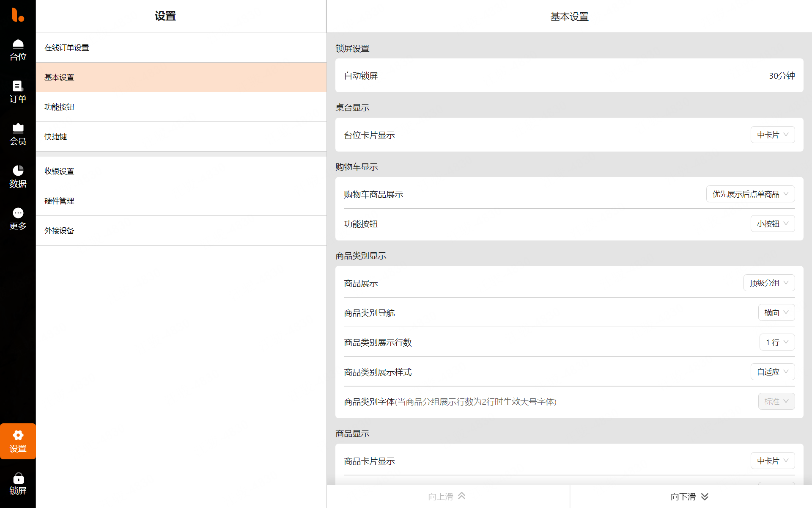The width and height of the screenshot is (812, 508).
Task: Open 购物车商品展示 dropdown
Action: [750, 194]
